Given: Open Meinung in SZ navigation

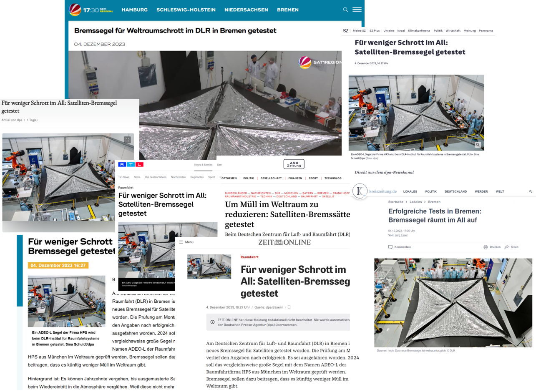Looking at the screenshot, I should (x=469, y=30).
